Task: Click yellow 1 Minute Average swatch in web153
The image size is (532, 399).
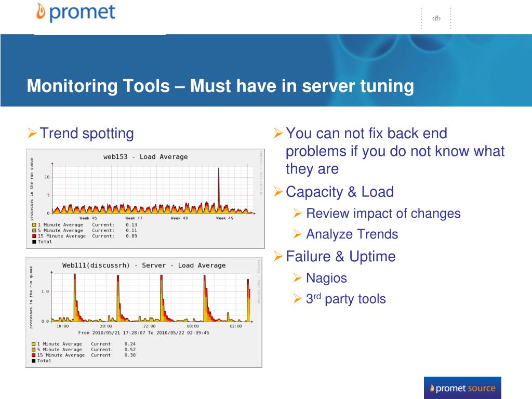Action: click(34, 225)
